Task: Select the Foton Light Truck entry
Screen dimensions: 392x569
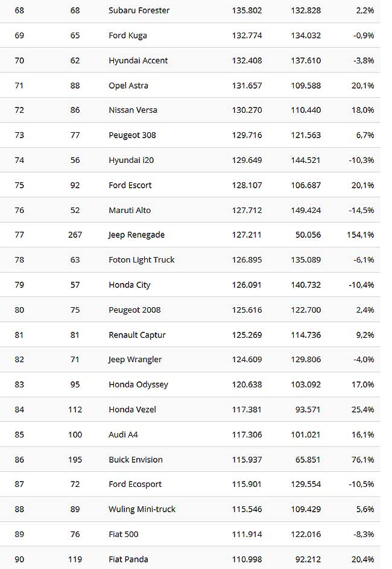Action: click(142, 260)
